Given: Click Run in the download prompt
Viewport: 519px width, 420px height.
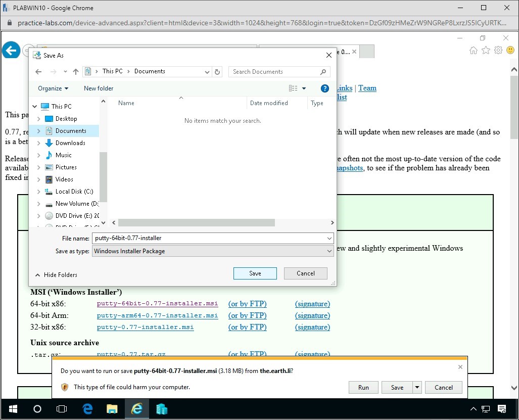Looking at the screenshot, I should point(363,387).
